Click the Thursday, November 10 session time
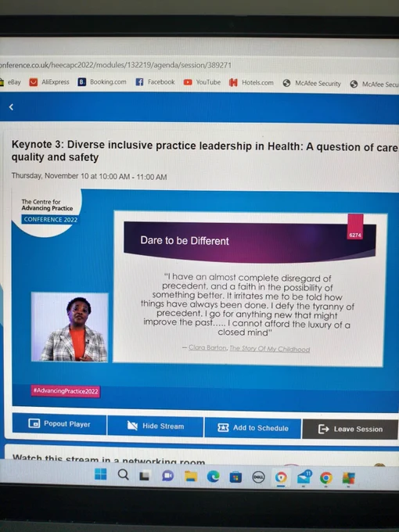The height and width of the screenshot is (532, 399). coord(89,176)
